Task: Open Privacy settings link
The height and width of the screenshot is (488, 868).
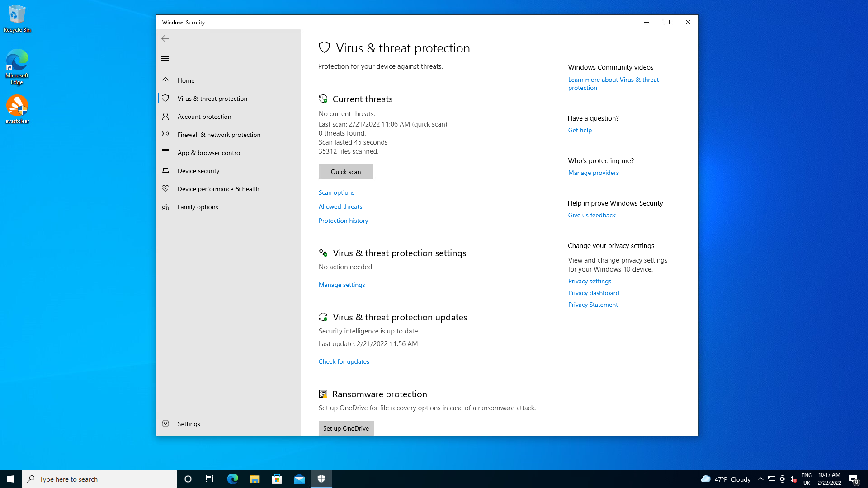Action: click(590, 281)
